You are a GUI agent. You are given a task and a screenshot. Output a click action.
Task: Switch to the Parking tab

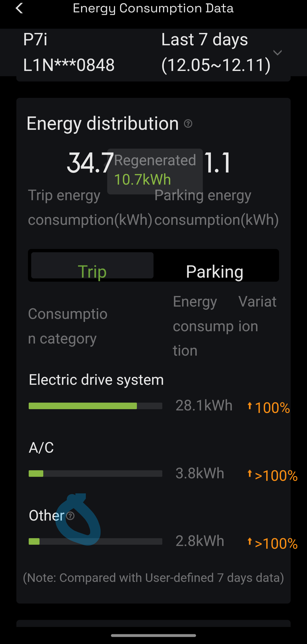tap(215, 271)
